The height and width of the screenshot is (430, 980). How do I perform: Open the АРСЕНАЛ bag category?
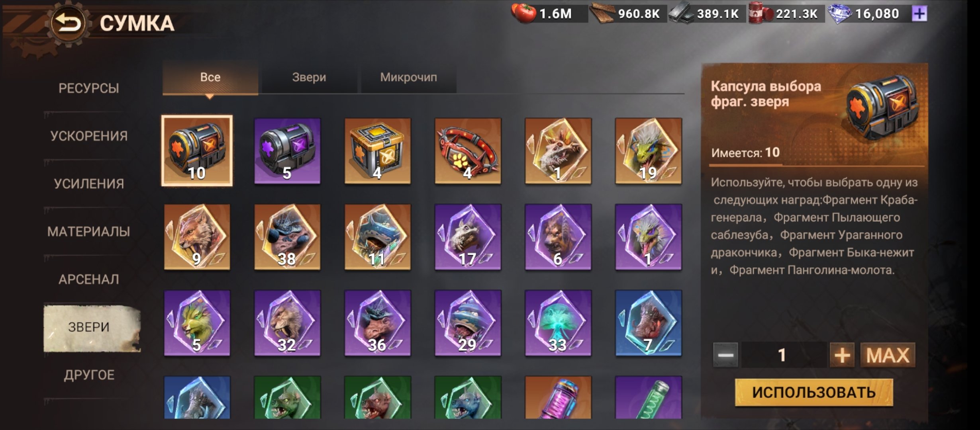point(89,279)
